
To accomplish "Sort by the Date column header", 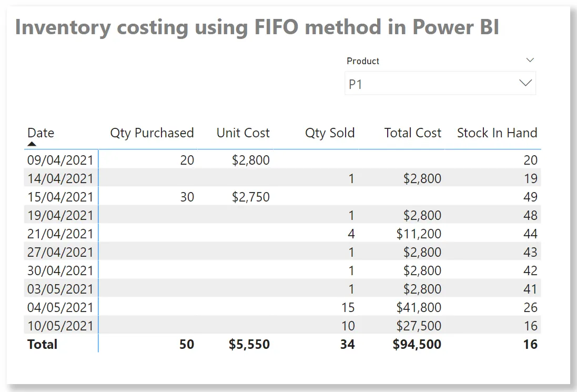I will coord(41,133).
